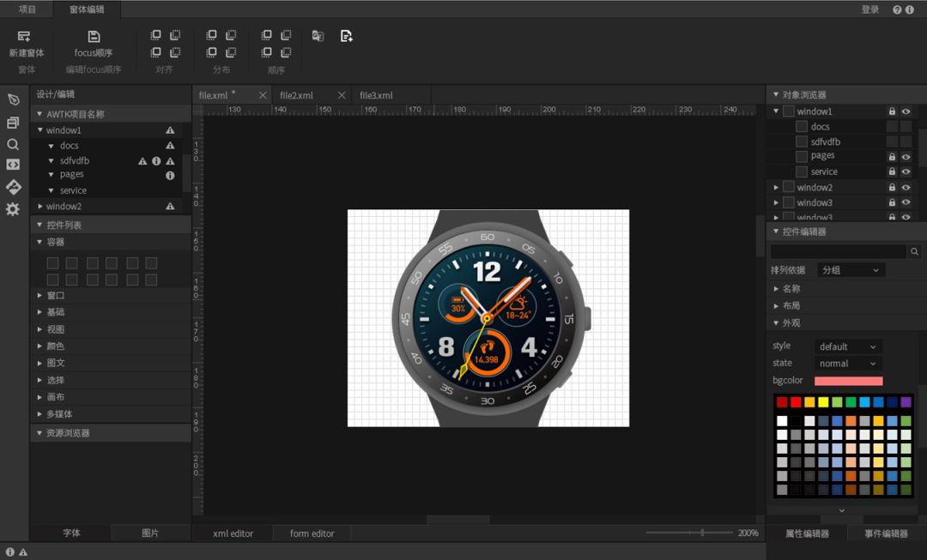Open the 属性编辑器 tab

pyautogui.click(x=807, y=533)
